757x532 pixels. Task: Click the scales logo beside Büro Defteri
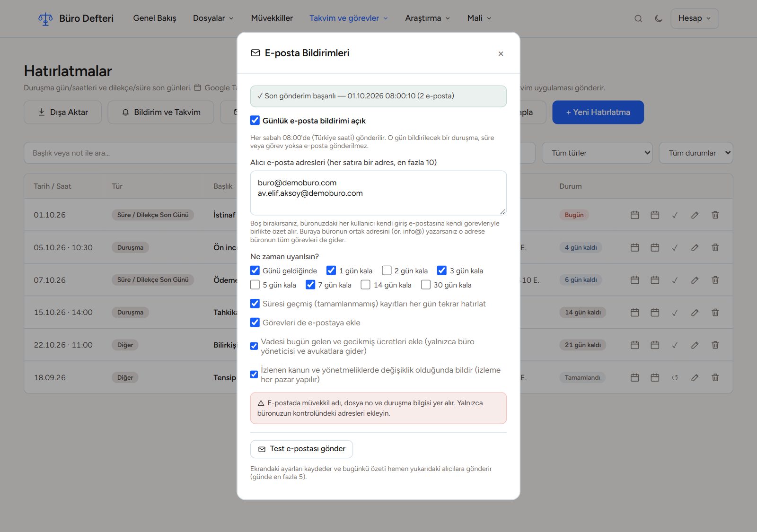click(x=45, y=18)
